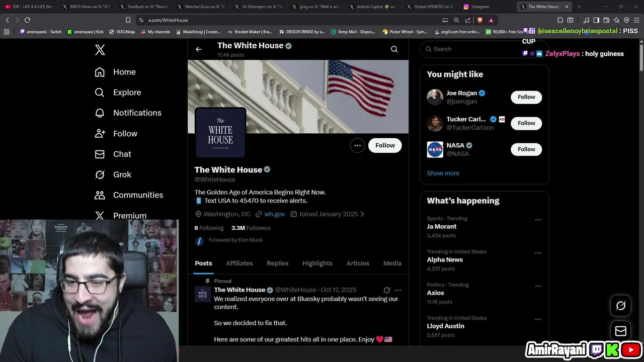Open more options for Axios trend
The image size is (644, 362).
coord(538,286)
